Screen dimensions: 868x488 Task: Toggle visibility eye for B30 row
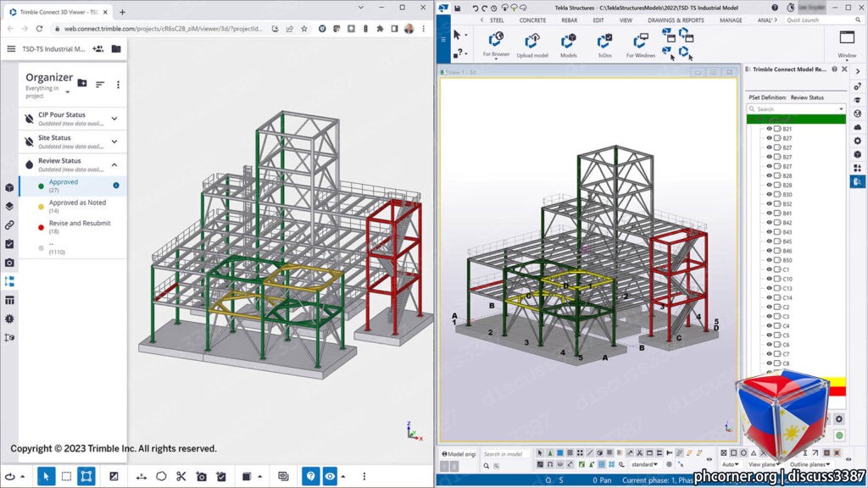coord(769,194)
